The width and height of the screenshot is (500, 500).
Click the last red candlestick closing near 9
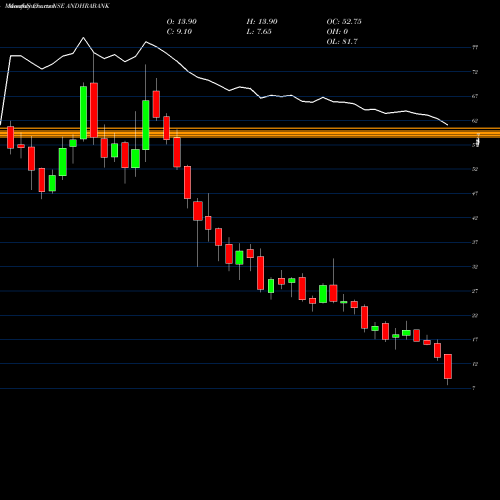[448, 366]
